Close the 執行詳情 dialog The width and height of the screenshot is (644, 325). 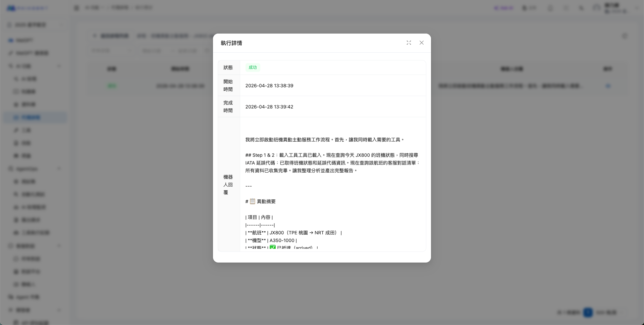tap(422, 43)
